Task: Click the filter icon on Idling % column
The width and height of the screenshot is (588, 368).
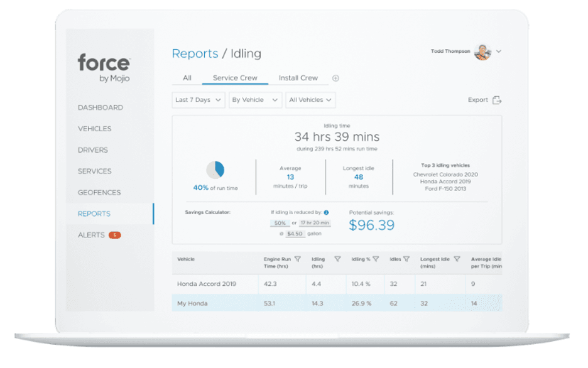Action: coord(376,259)
